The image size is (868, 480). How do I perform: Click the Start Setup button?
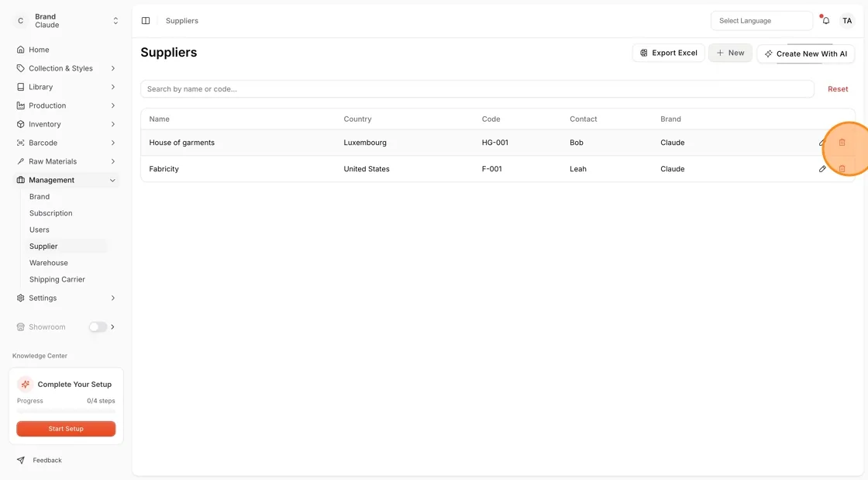pos(66,429)
